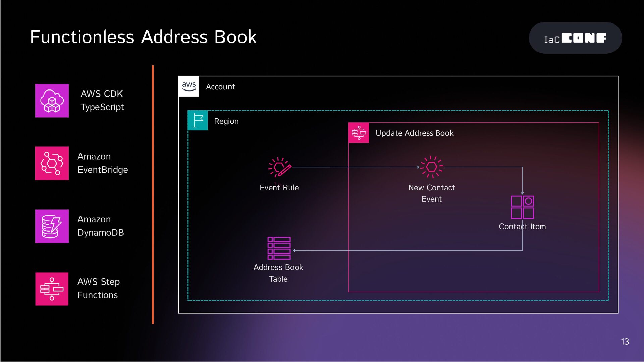Click the Amazon DynamoDB service icon

click(52, 226)
